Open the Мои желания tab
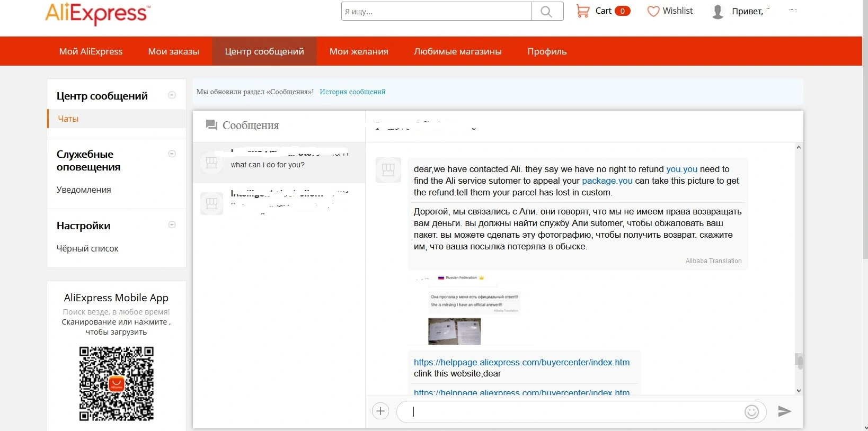Image resolution: width=868 pixels, height=431 pixels. [359, 51]
